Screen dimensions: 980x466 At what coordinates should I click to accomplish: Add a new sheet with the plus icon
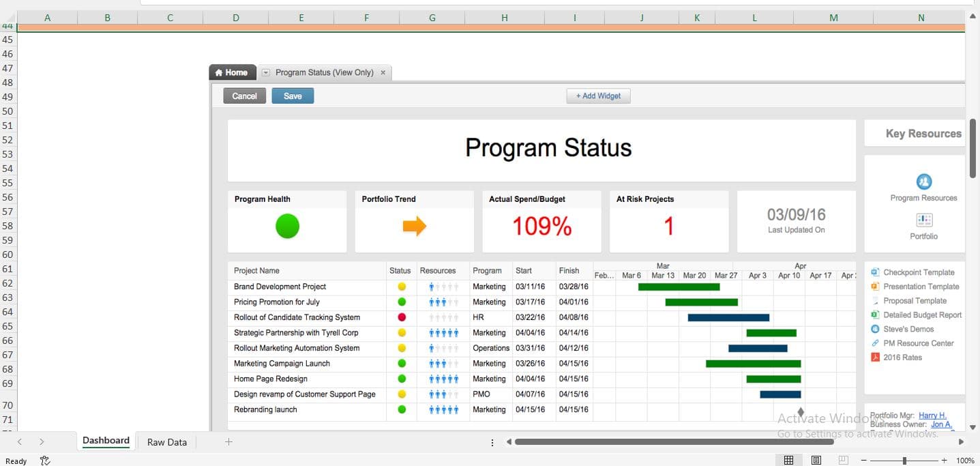[228, 442]
